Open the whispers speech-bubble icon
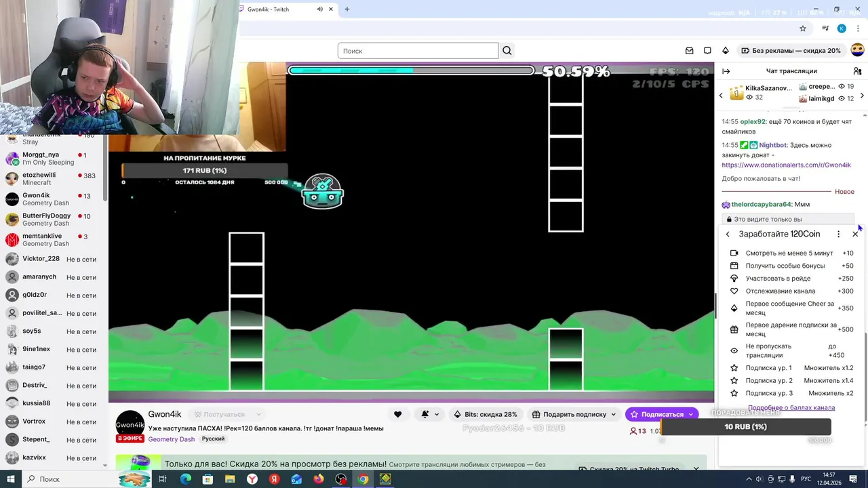 click(x=707, y=51)
